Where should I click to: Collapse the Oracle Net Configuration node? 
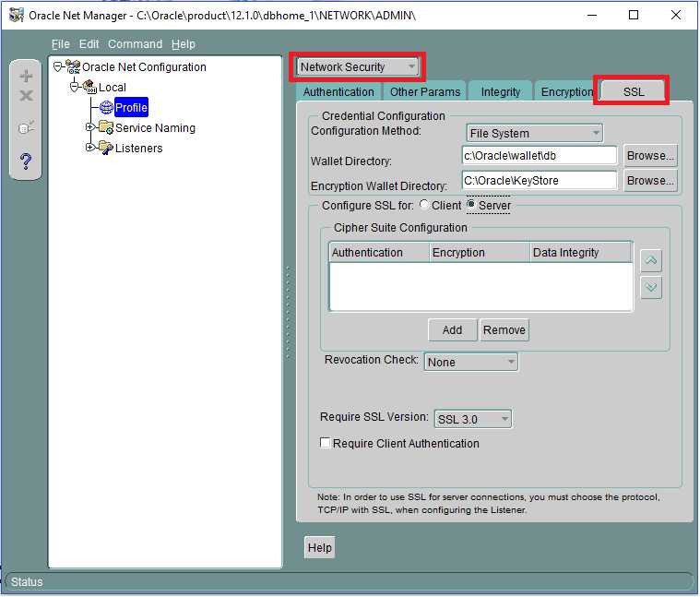point(57,67)
